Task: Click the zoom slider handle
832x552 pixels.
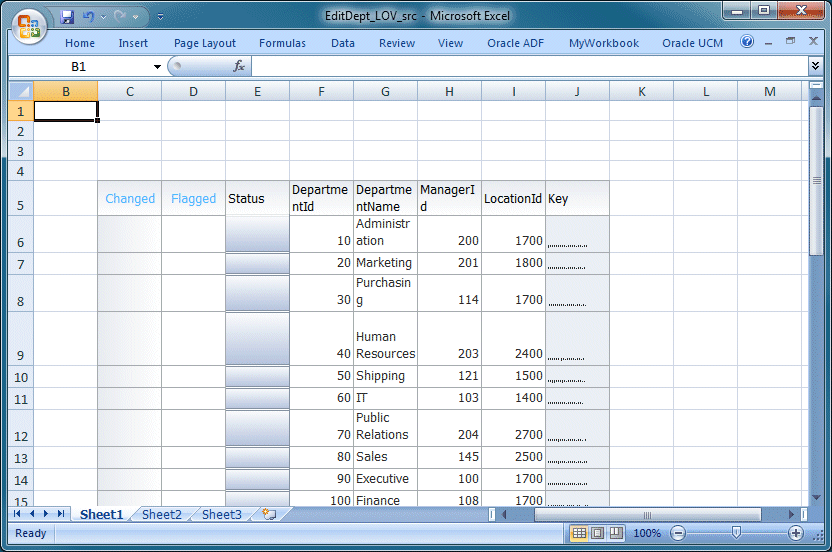Action: [736, 532]
